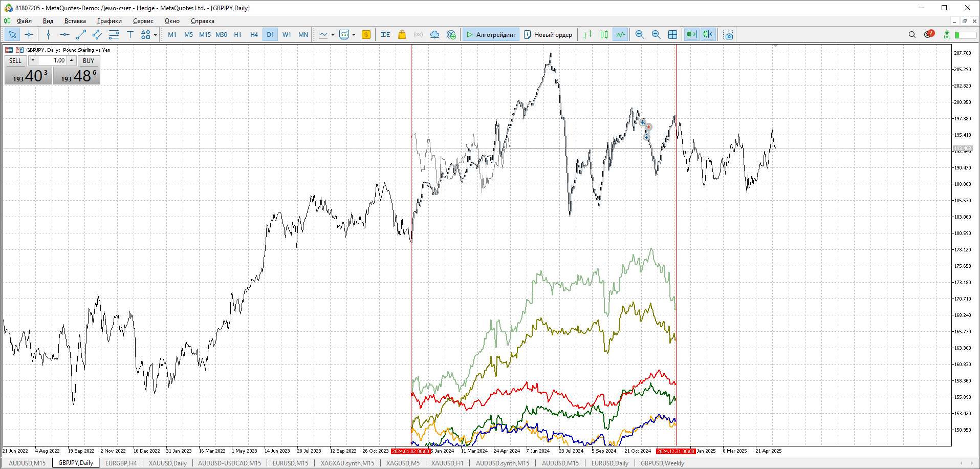This screenshot has width=980, height=469.
Task: Switch chart to H1 timeframe
Action: [x=237, y=35]
